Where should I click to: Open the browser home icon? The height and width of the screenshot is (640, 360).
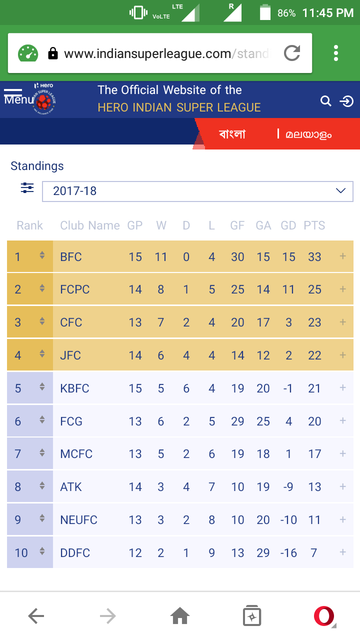[180, 616]
